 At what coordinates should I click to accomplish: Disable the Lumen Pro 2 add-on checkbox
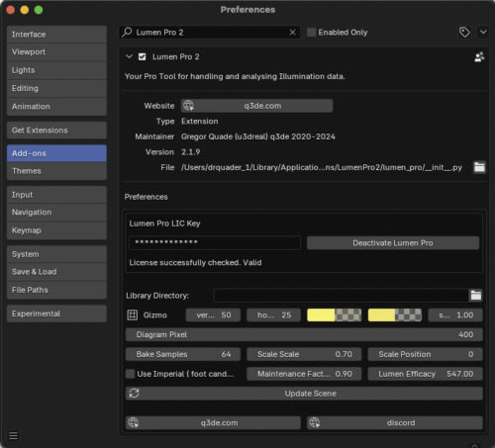click(x=142, y=56)
